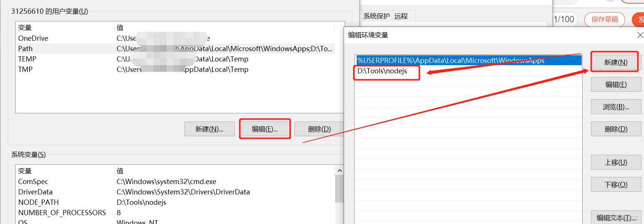644x224 pixels.
Task: Click NODE_PATH value D:\Tools\nodejs
Action: pyautogui.click(x=141, y=202)
